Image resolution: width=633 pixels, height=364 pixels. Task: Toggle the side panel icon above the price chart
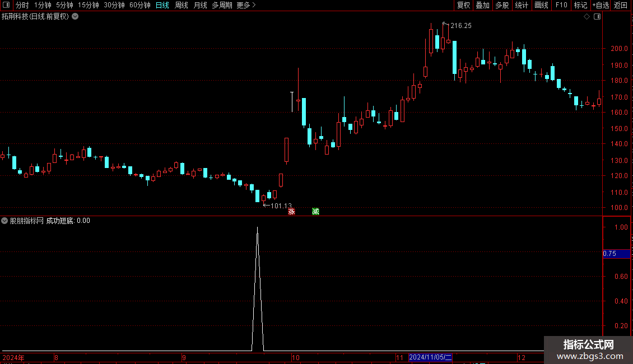(x=597, y=17)
